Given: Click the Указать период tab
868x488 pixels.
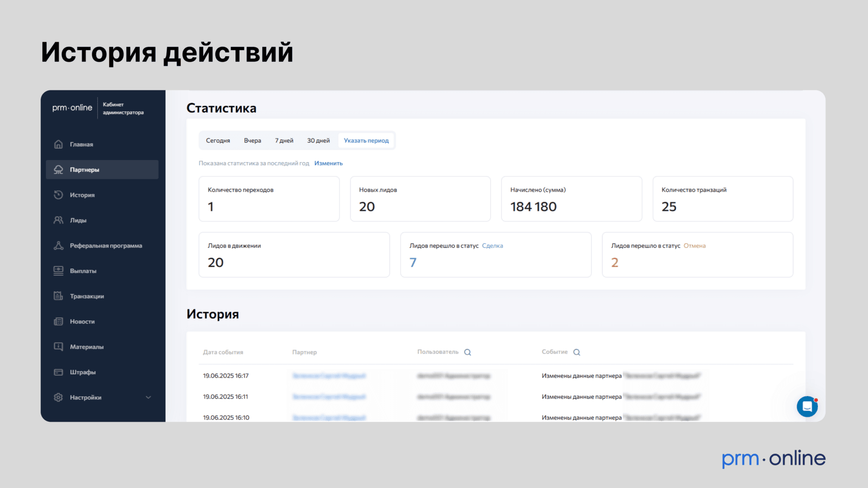Looking at the screenshot, I should (366, 140).
